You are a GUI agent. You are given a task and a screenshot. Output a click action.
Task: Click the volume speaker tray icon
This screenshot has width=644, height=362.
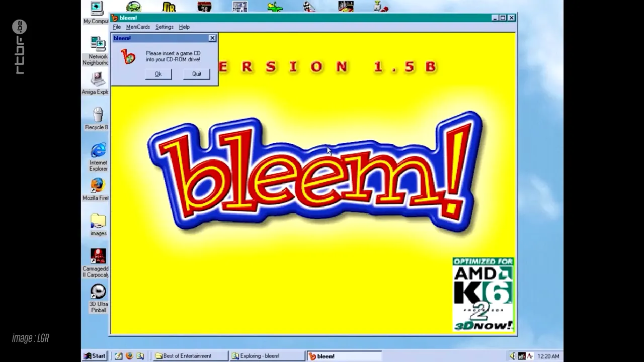(513, 356)
